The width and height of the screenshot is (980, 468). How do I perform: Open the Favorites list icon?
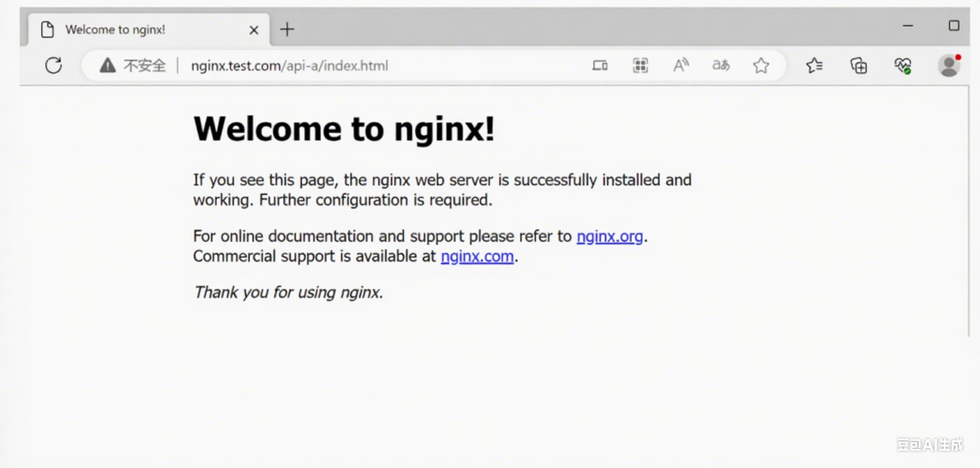(814, 65)
